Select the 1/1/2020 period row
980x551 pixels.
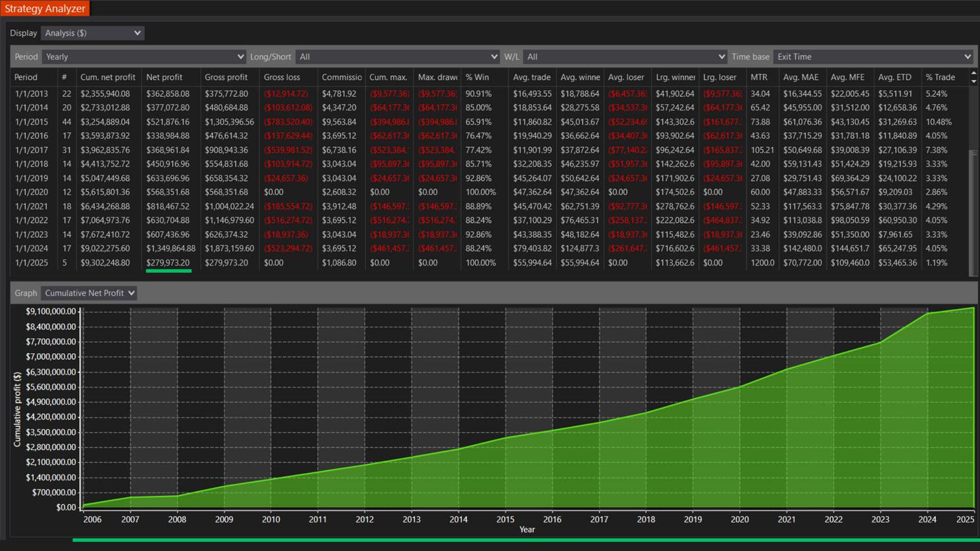point(490,192)
